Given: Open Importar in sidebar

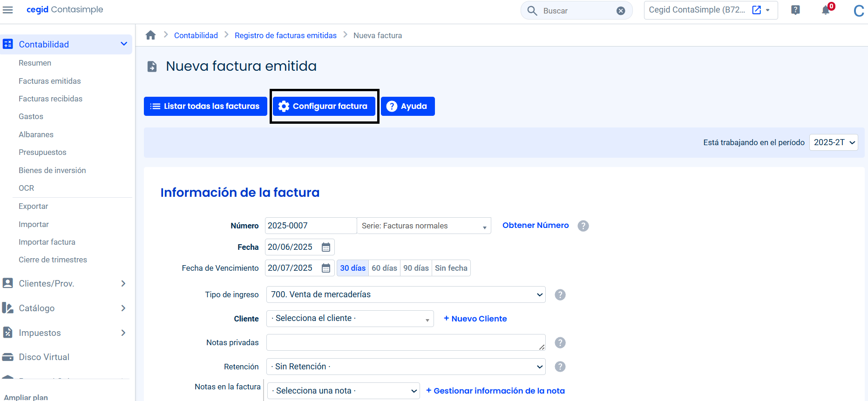Looking at the screenshot, I should (34, 224).
